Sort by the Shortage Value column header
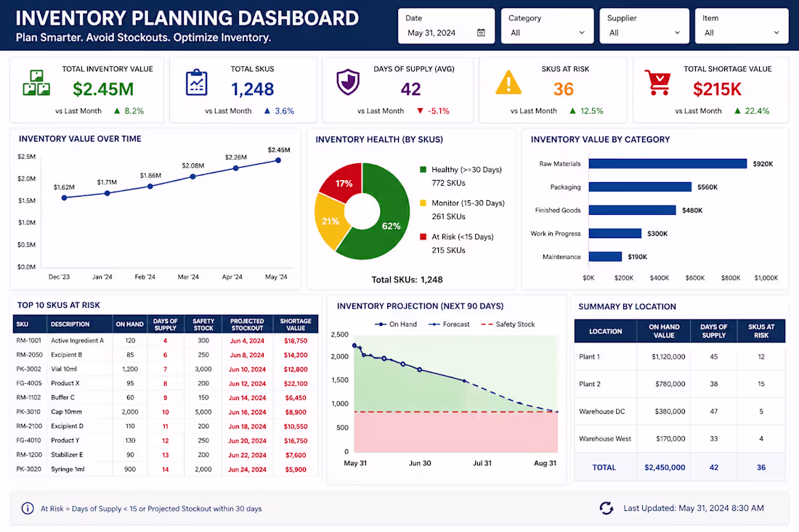This screenshot has width=799, height=532. (296, 324)
